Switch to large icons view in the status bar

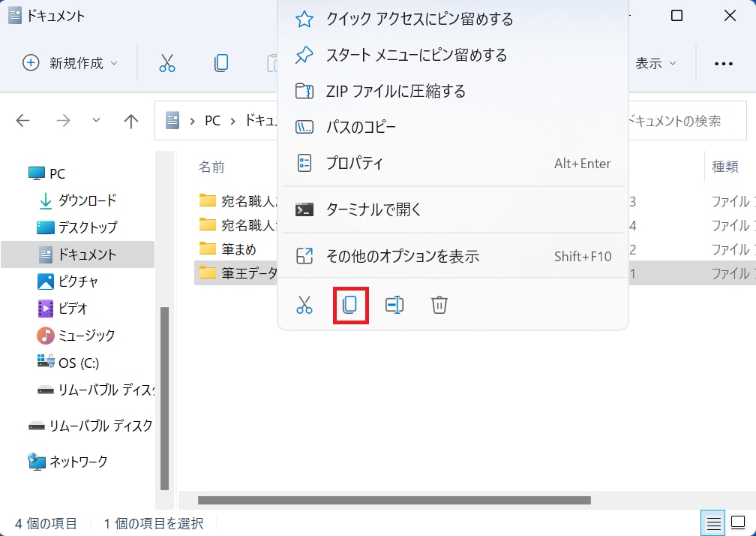(738, 523)
